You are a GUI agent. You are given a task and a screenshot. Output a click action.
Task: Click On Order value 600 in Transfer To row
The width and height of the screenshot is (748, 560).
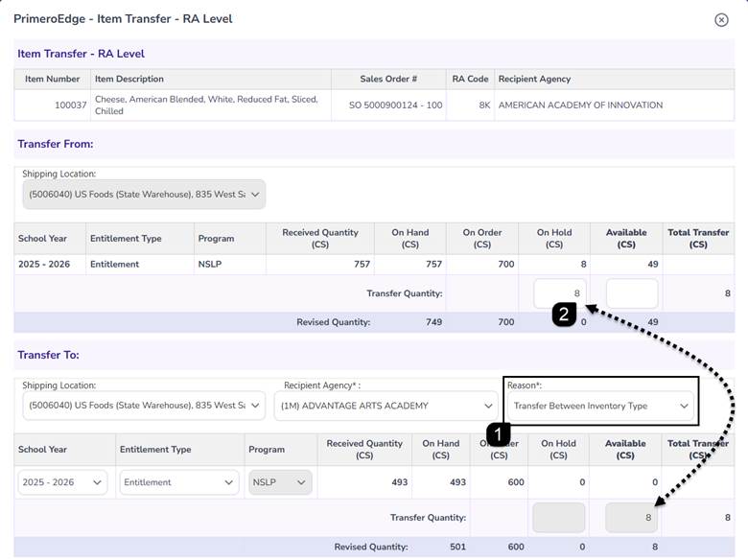point(516,482)
